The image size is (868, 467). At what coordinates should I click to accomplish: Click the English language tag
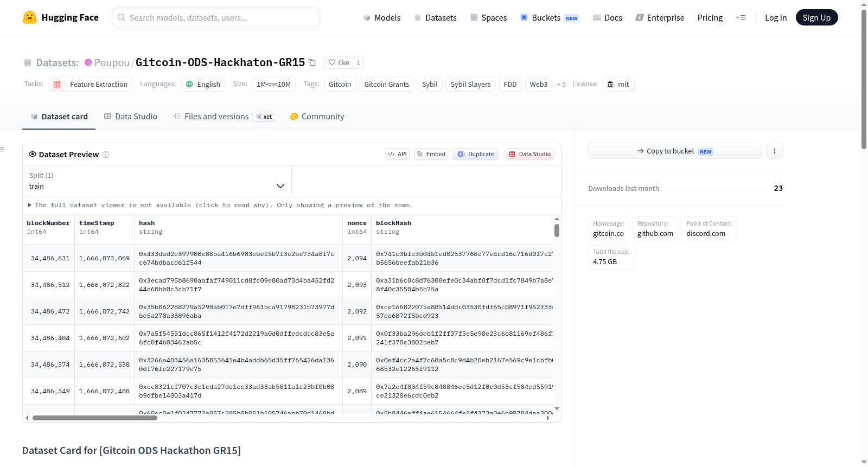[203, 84]
